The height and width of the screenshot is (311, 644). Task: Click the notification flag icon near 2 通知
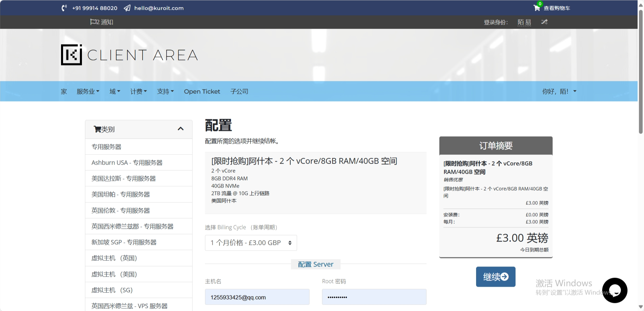coord(93,22)
